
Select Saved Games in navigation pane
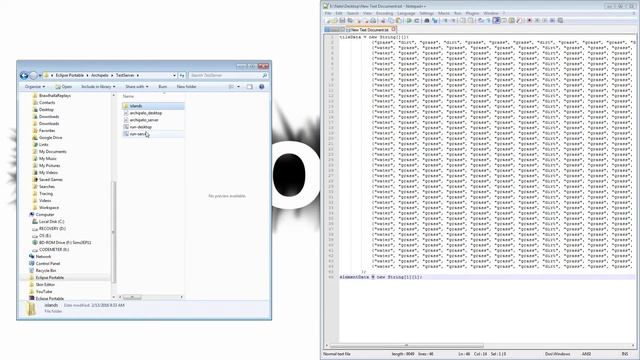[51, 180]
